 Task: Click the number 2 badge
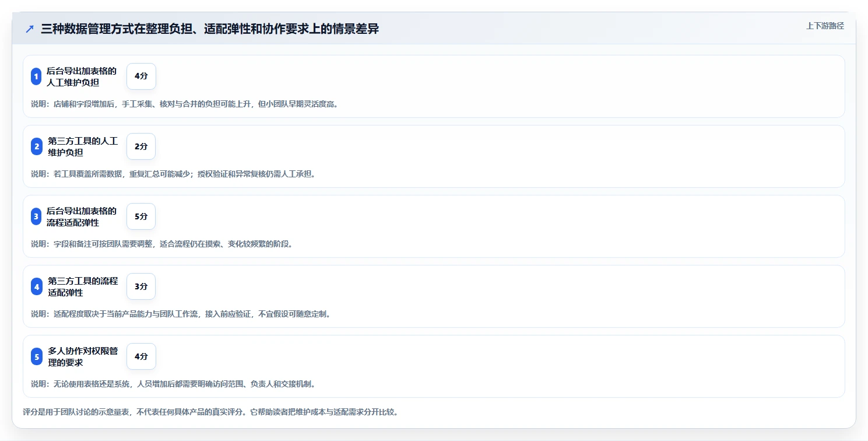(36, 146)
